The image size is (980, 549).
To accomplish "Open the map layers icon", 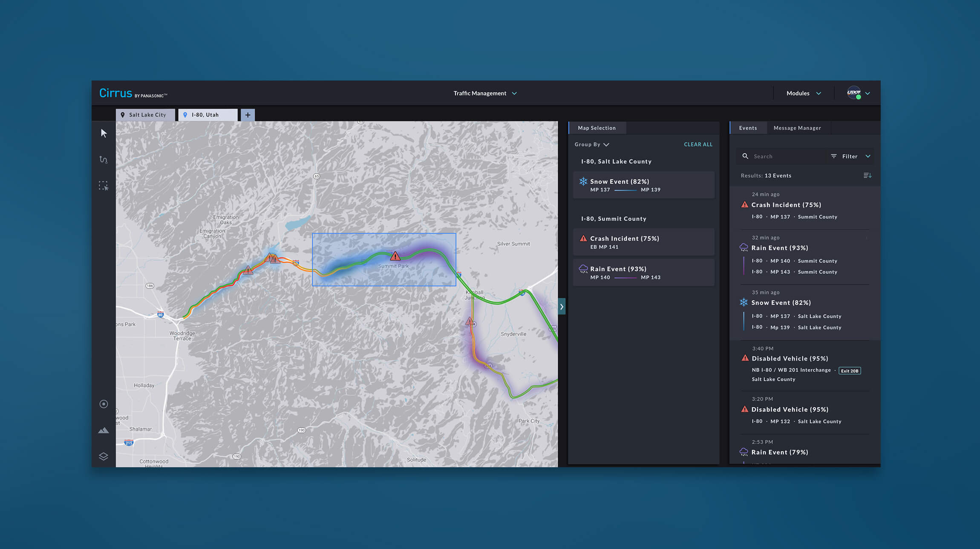I will pos(104,456).
